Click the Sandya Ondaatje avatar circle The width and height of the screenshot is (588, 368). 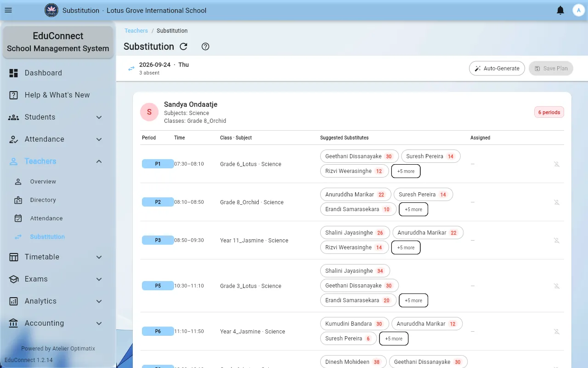click(149, 112)
